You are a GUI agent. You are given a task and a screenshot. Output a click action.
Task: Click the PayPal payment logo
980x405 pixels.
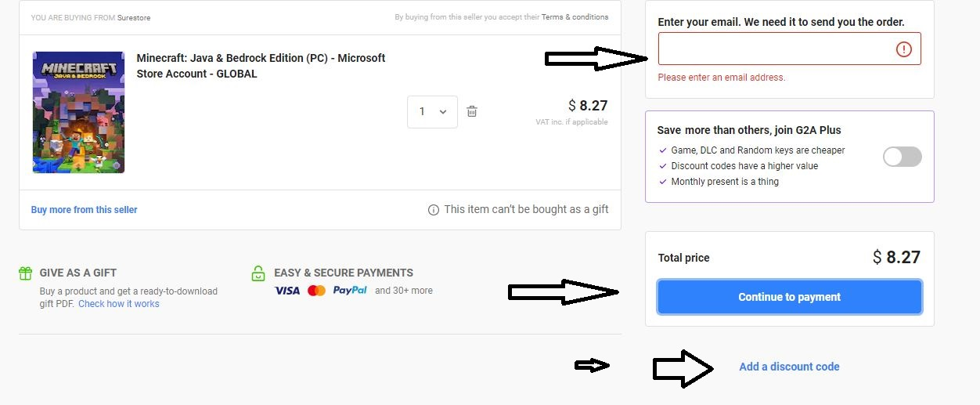(350, 291)
